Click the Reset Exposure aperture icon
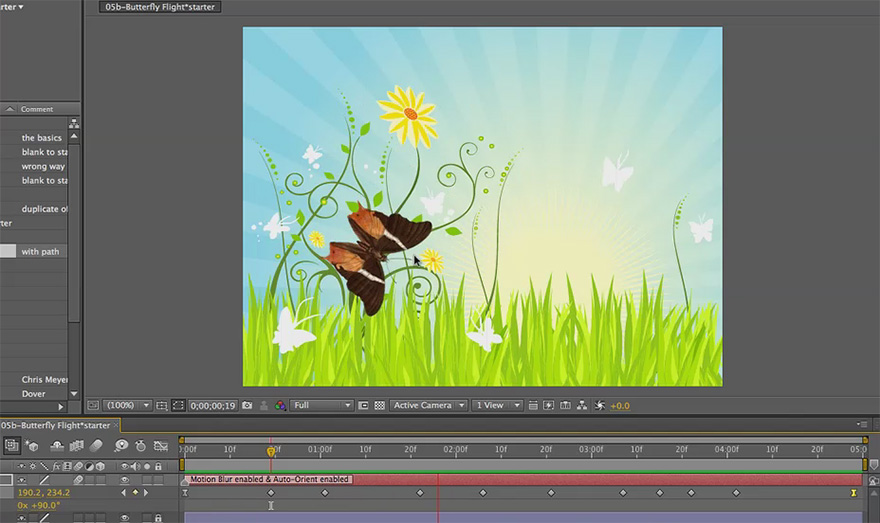The image size is (880, 523). pyautogui.click(x=599, y=405)
